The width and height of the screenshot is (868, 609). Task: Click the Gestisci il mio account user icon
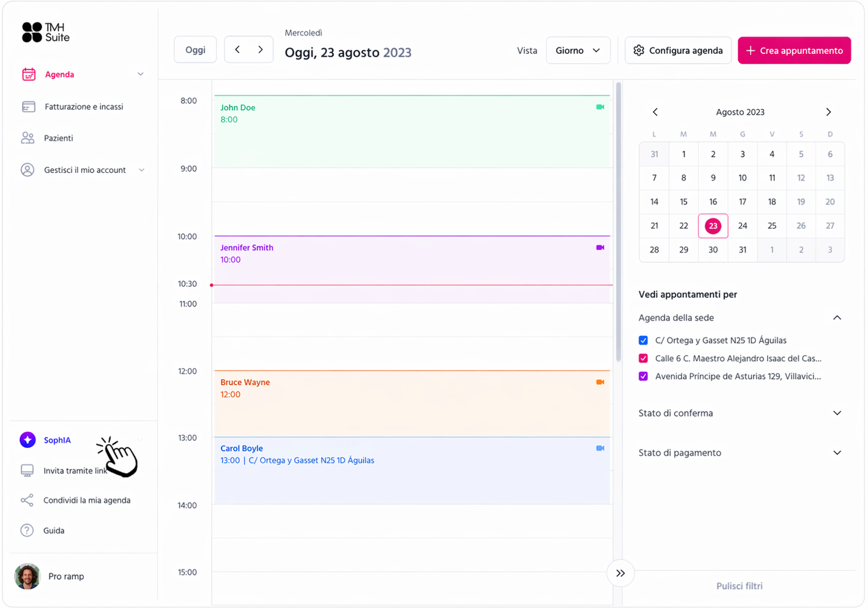click(27, 170)
